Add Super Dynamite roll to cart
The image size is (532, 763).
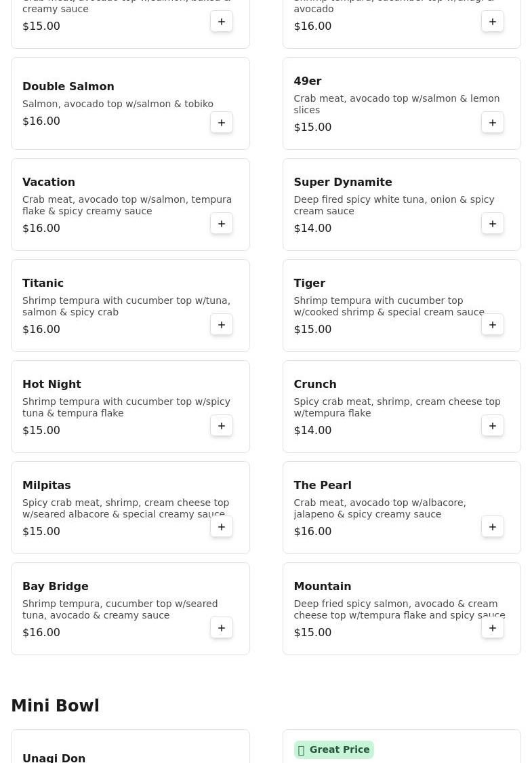493,224
